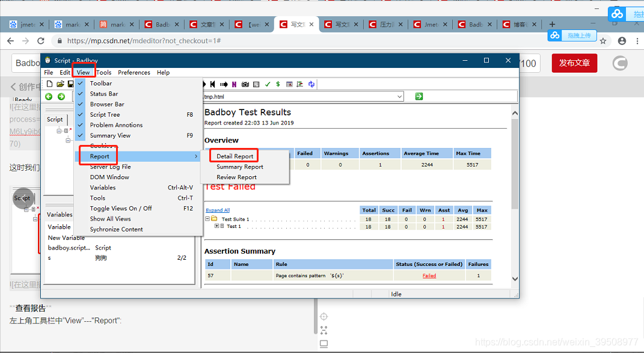Image resolution: width=644 pixels, height=353 pixels.
Task: Click the New Variable entry
Action: tap(66, 238)
